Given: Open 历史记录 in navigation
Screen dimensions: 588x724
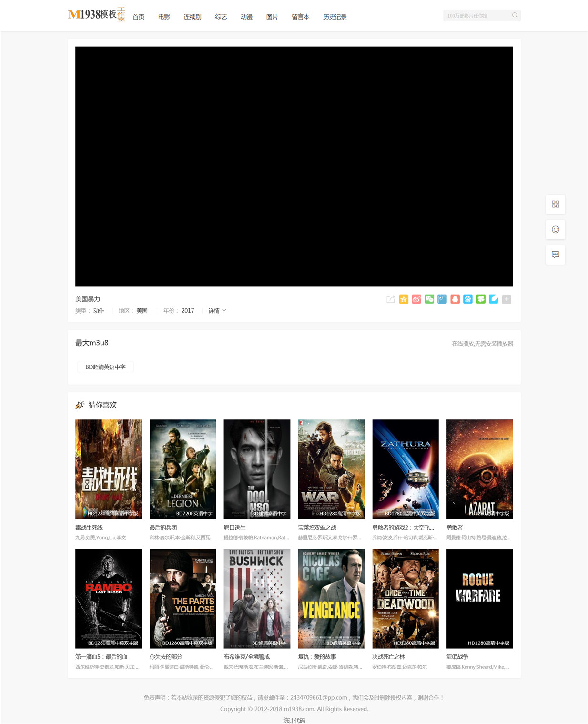Looking at the screenshot, I should point(335,17).
